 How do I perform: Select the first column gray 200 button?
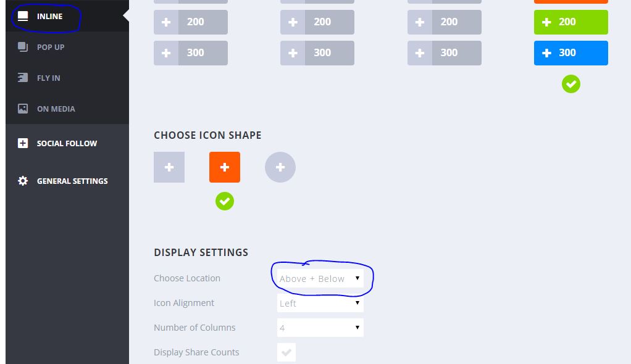pos(191,22)
